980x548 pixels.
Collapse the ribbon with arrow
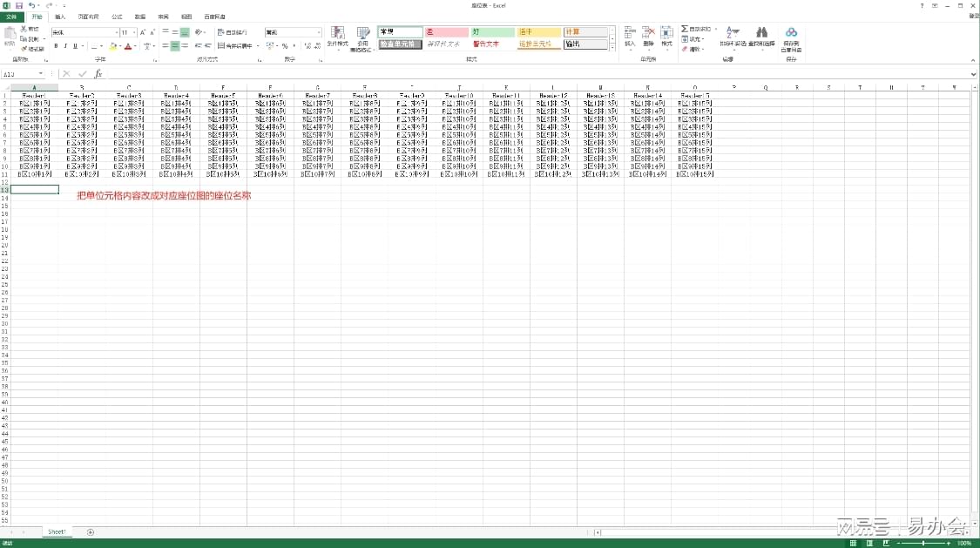click(972, 60)
